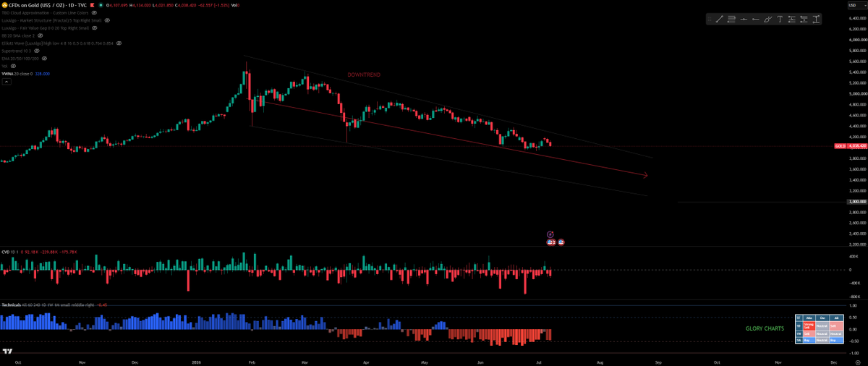Click the GOLD current price label
This screenshot has width=868, height=366.
click(x=851, y=145)
